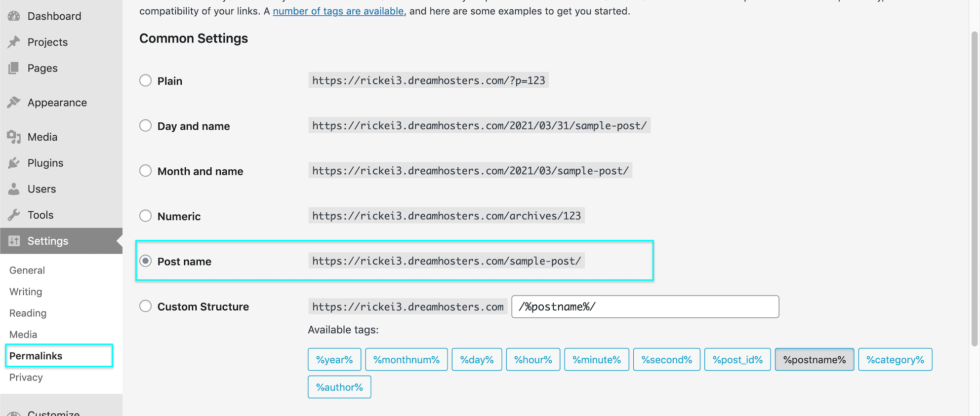Pick the Numeric permalink structure
This screenshot has width=980, height=416.
coord(145,216)
